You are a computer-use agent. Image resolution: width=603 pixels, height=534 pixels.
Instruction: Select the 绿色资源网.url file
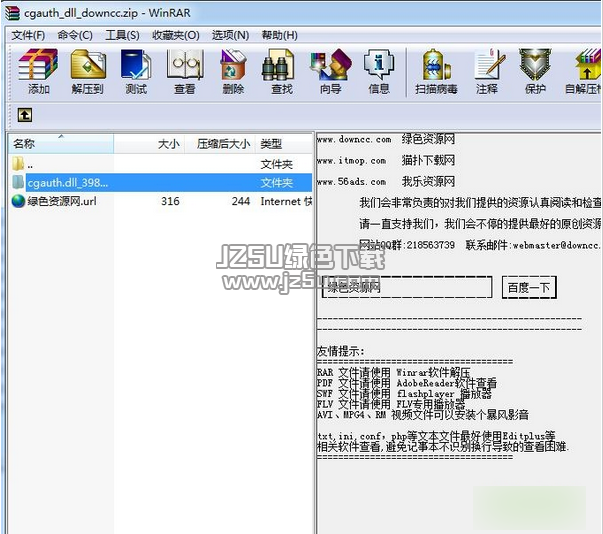point(61,201)
